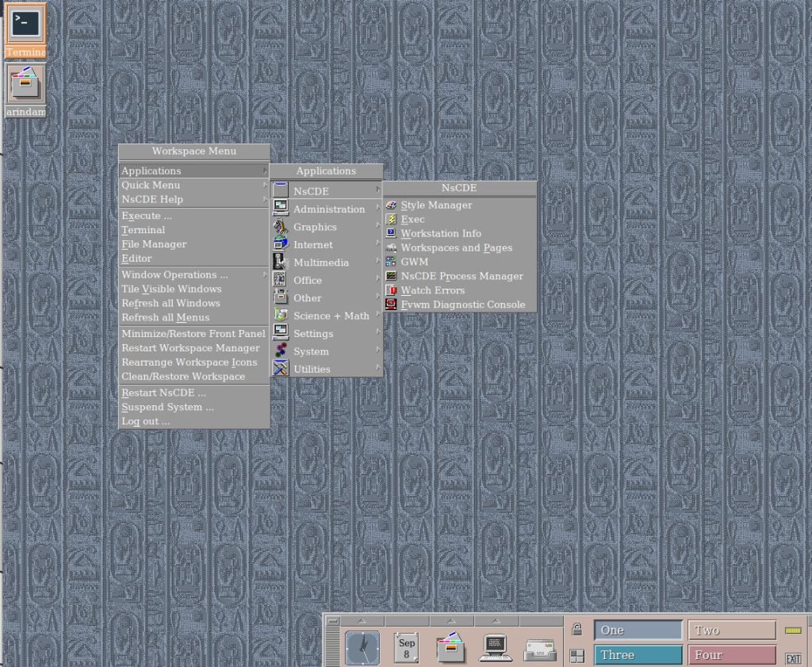Screen dimensions: 812x667
Task: Click the Graphics category icon
Action: point(280,227)
